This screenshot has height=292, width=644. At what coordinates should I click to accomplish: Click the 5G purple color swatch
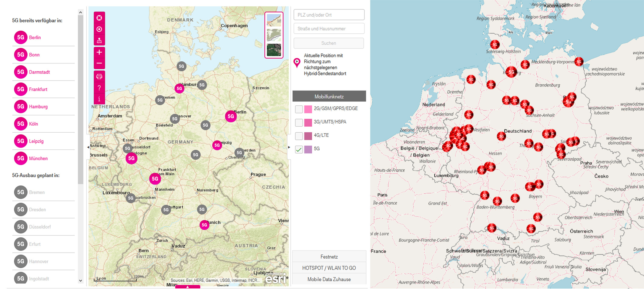[308, 149]
